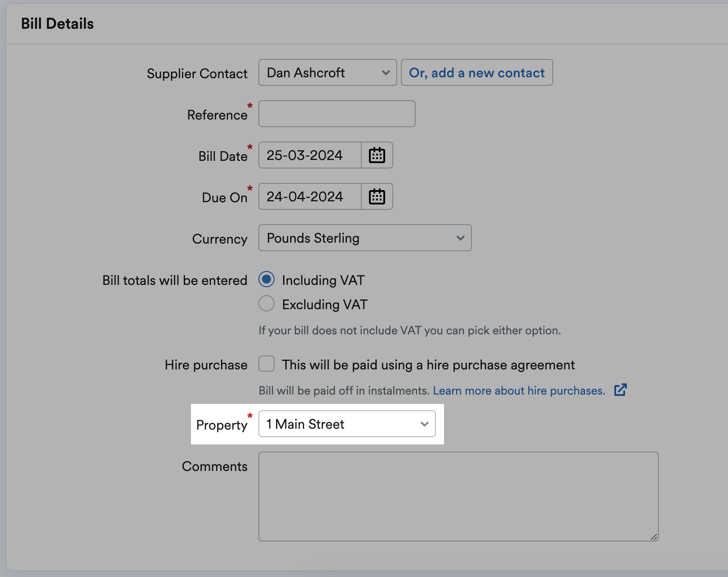Select the Excluding VAT radio button
728x577 pixels.
click(x=266, y=304)
